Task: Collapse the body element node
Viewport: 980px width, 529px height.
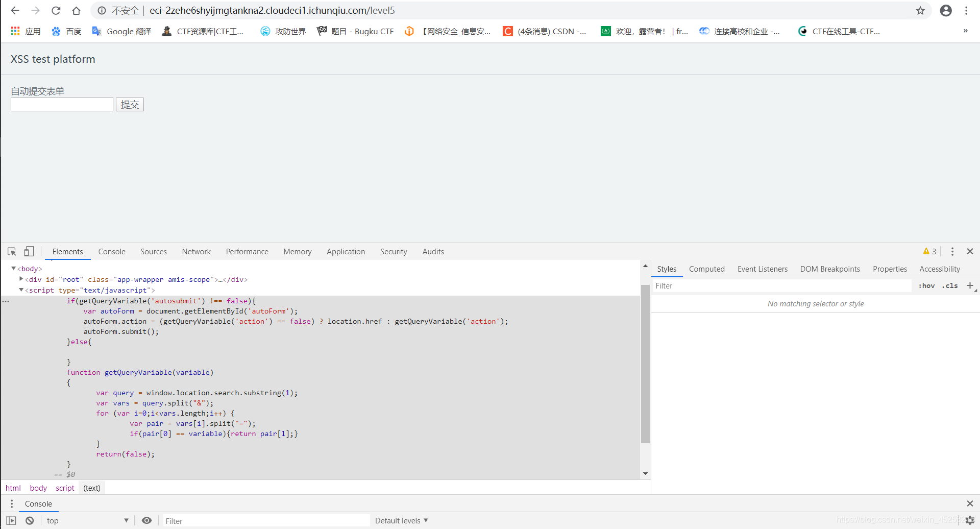Action: point(14,269)
